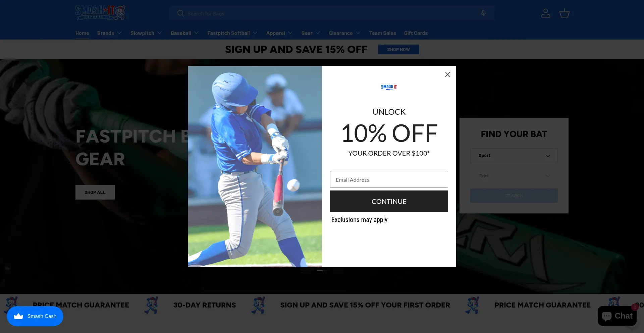Click the SHOP NOW banner button

pyautogui.click(x=398, y=49)
